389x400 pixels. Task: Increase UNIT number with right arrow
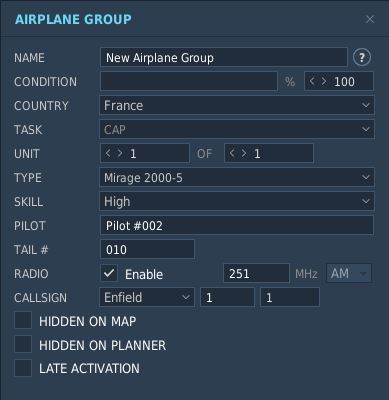pos(120,153)
